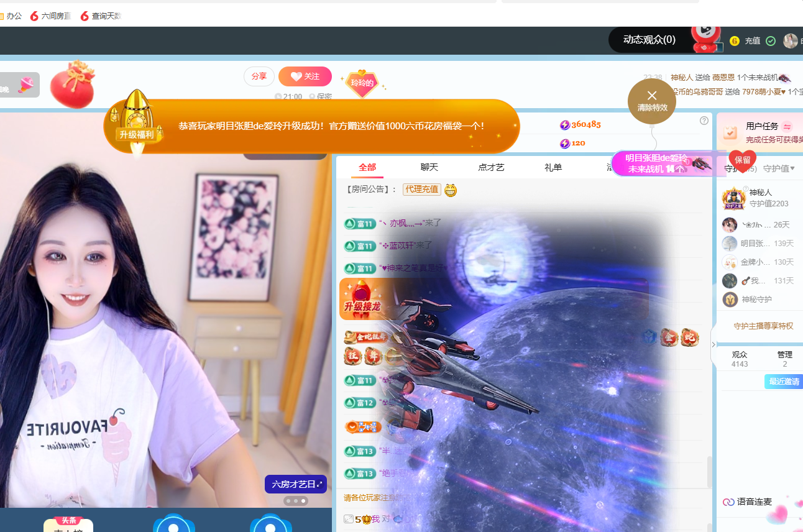Select the guardian with 131天
Screen dimensions: 803x532
click(x=759, y=280)
